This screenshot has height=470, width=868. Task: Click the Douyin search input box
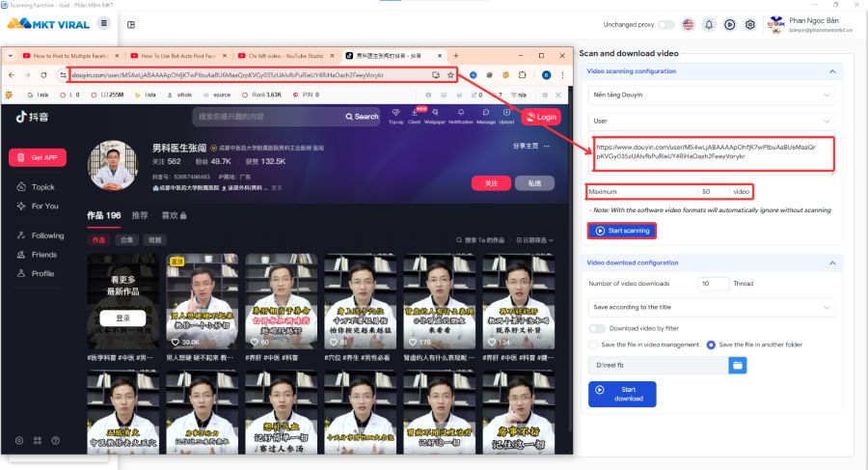coord(268,117)
